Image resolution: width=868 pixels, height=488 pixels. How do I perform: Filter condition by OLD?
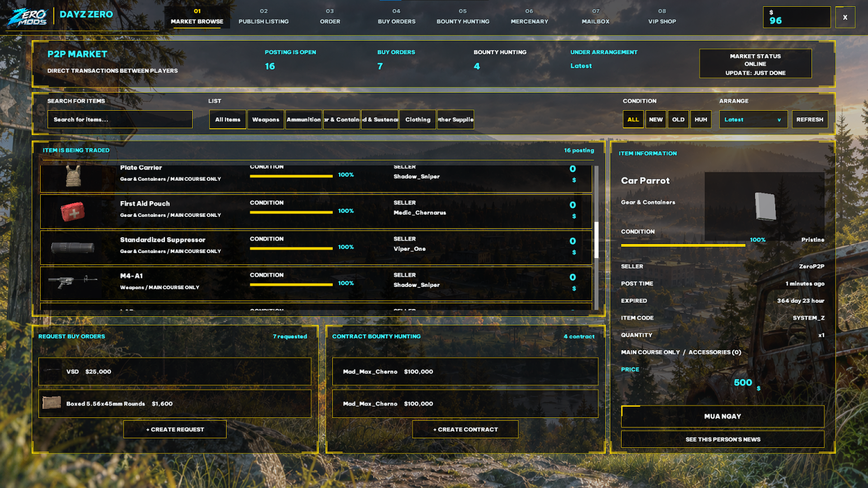point(678,119)
